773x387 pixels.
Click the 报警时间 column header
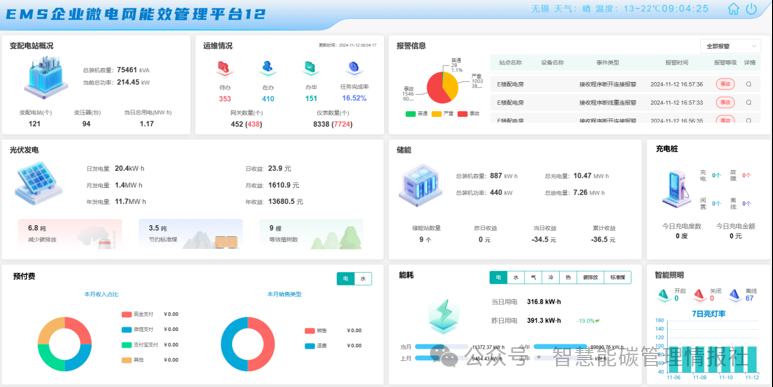tap(676, 63)
